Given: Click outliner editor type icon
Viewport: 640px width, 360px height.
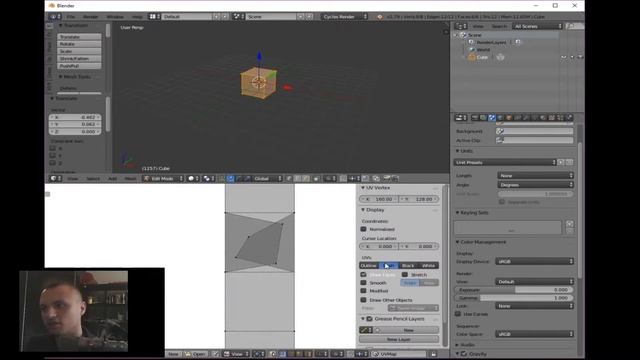Looking at the screenshot, I should tap(461, 26).
